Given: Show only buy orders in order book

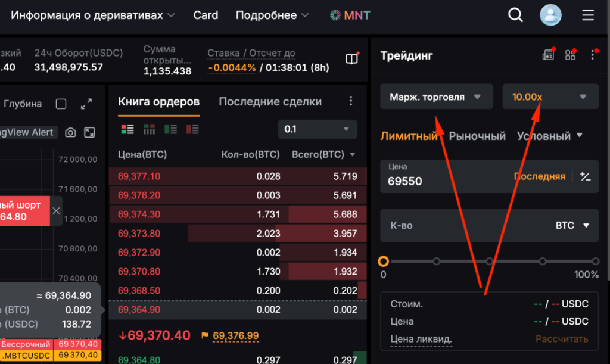Looking at the screenshot, I should point(170,129).
